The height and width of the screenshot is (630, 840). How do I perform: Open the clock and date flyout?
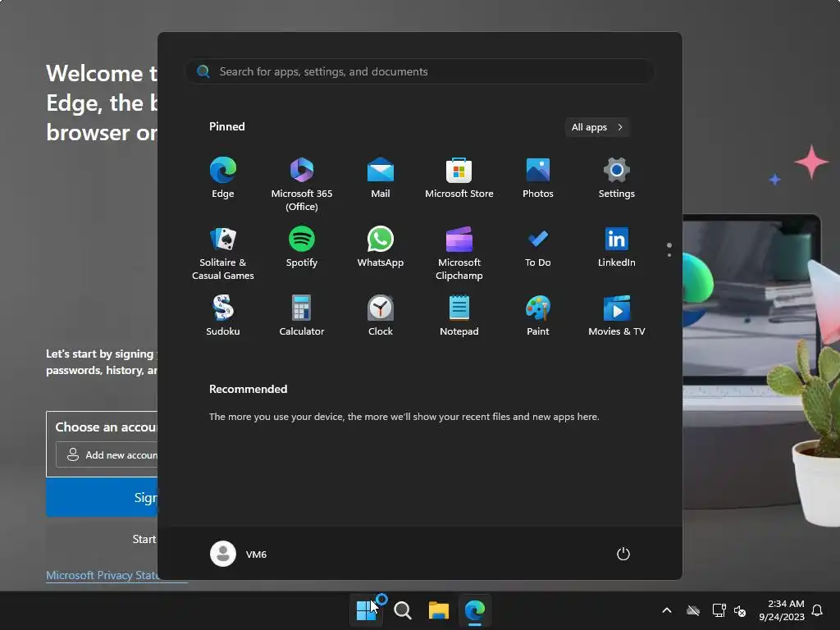coord(782,610)
